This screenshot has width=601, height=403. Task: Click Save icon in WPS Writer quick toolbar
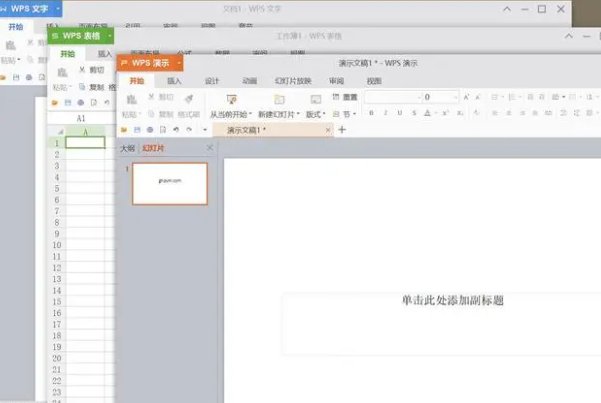16,77
